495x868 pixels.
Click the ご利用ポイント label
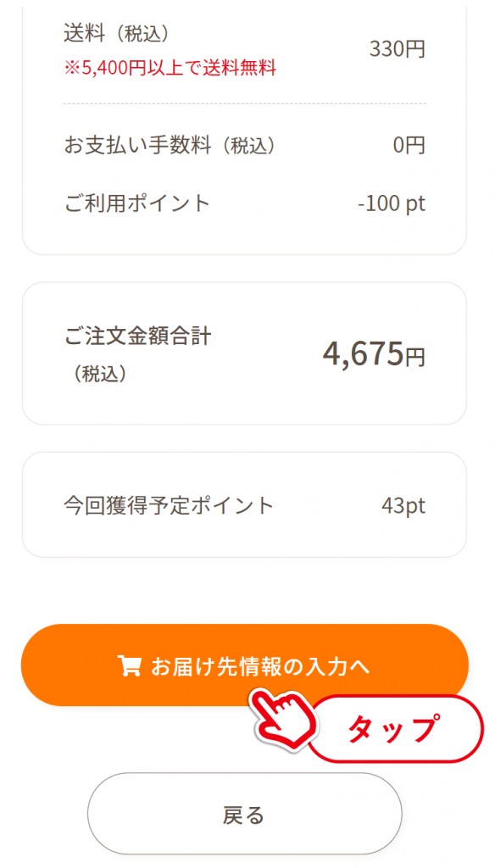pyautogui.click(x=137, y=203)
